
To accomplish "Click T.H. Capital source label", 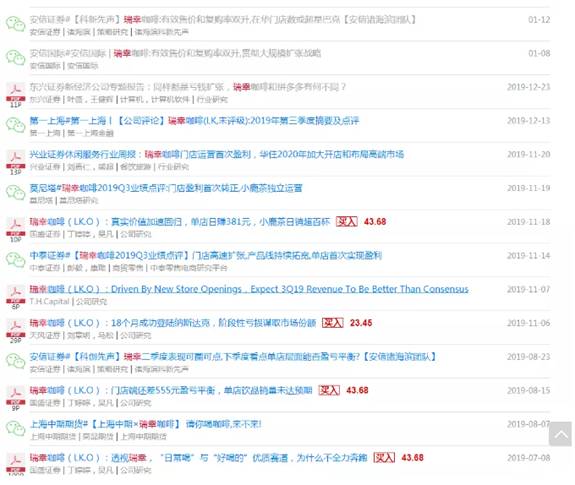I will coord(50,301).
